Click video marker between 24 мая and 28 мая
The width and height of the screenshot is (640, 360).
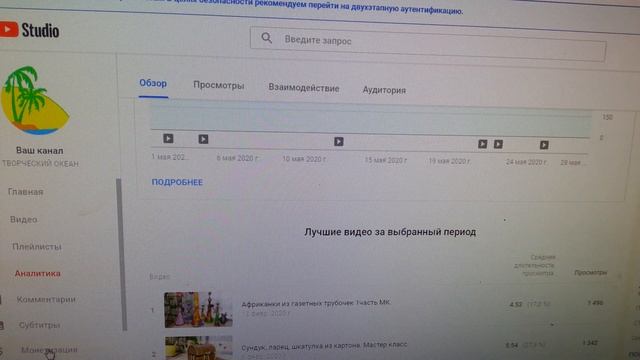[544, 145]
